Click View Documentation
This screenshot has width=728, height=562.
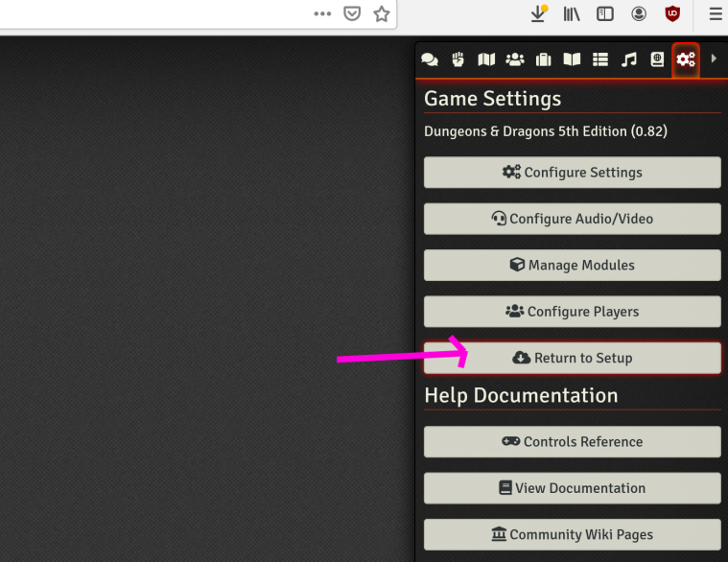pyautogui.click(x=572, y=488)
